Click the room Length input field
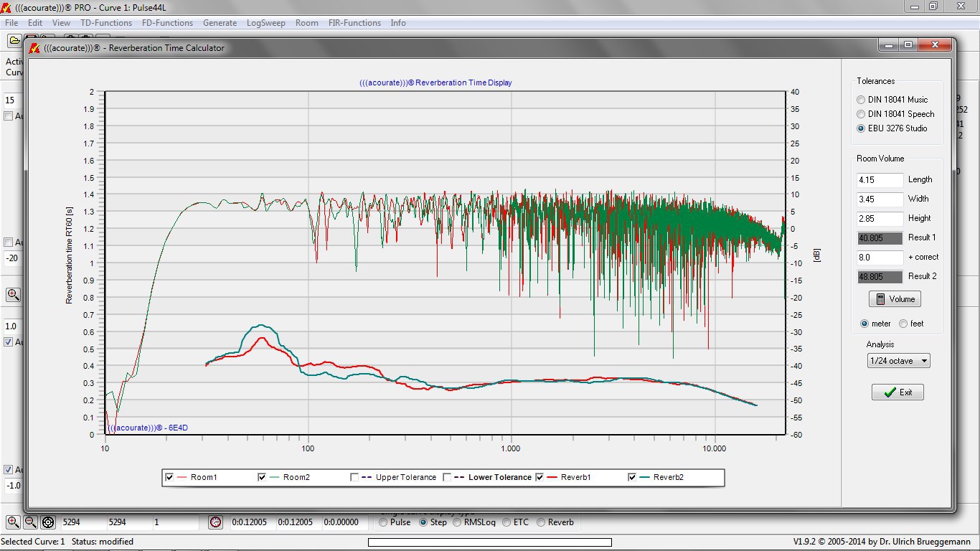The height and width of the screenshot is (551, 980). point(880,180)
